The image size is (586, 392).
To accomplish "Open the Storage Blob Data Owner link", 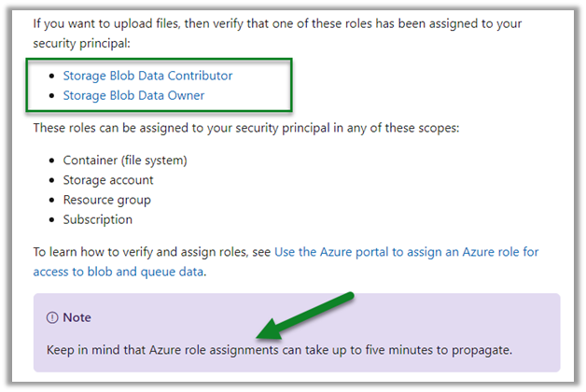I will pos(133,95).
